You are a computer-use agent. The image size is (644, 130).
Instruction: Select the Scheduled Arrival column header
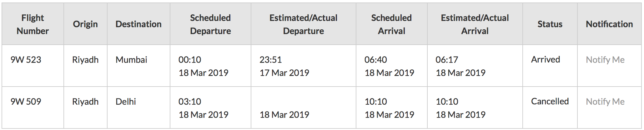pos(391,24)
